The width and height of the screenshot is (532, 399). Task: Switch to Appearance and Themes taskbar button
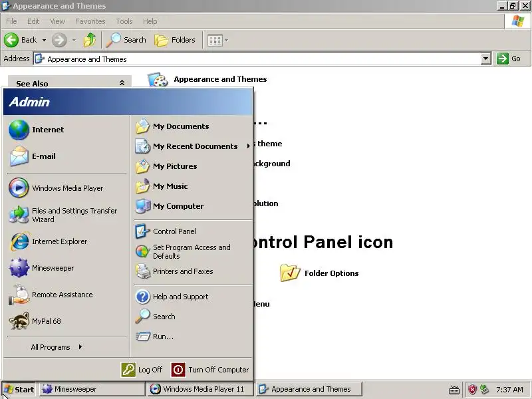pos(309,389)
